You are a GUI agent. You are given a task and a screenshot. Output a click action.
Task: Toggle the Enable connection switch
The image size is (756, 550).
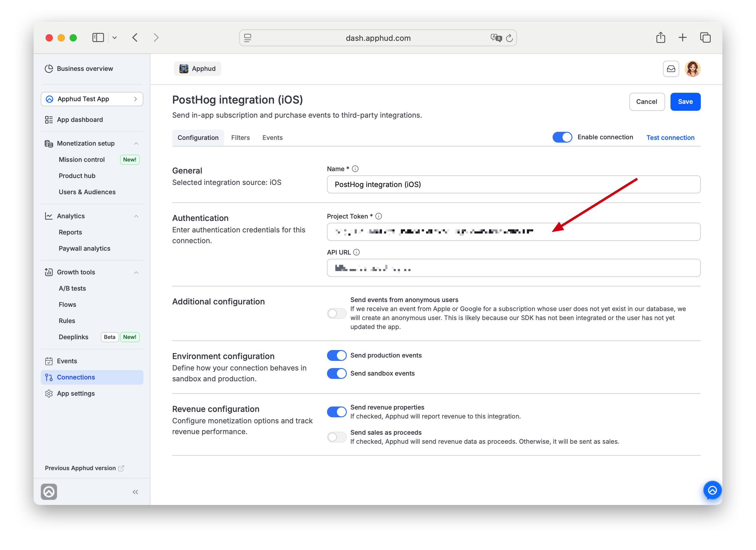point(562,137)
